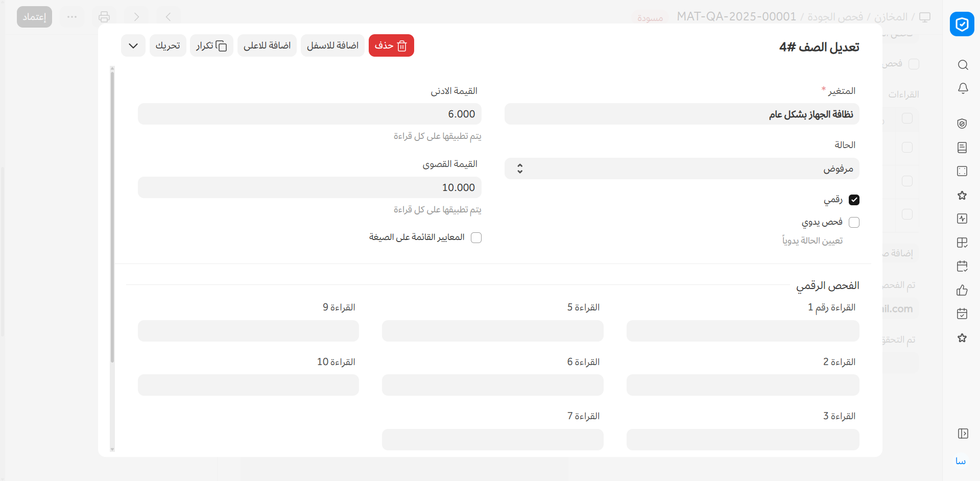Open the calendar check icon in sidebar
Viewport: 980px width, 481px height.
pyautogui.click(x=962, y=314)
